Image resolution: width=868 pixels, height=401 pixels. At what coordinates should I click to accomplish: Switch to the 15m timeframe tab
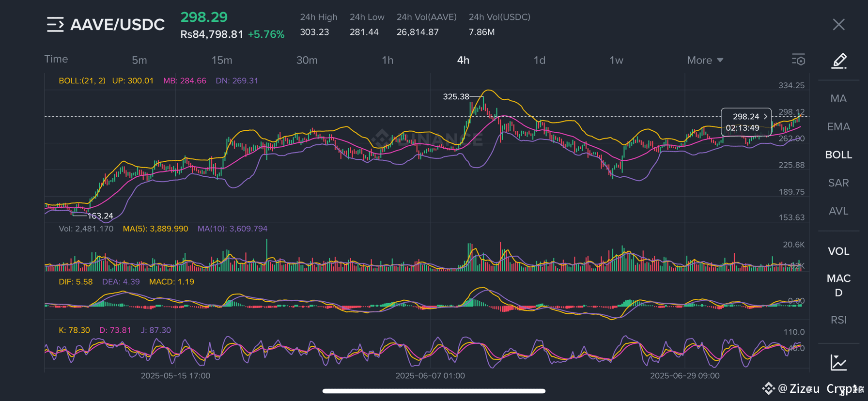[222, 60]
